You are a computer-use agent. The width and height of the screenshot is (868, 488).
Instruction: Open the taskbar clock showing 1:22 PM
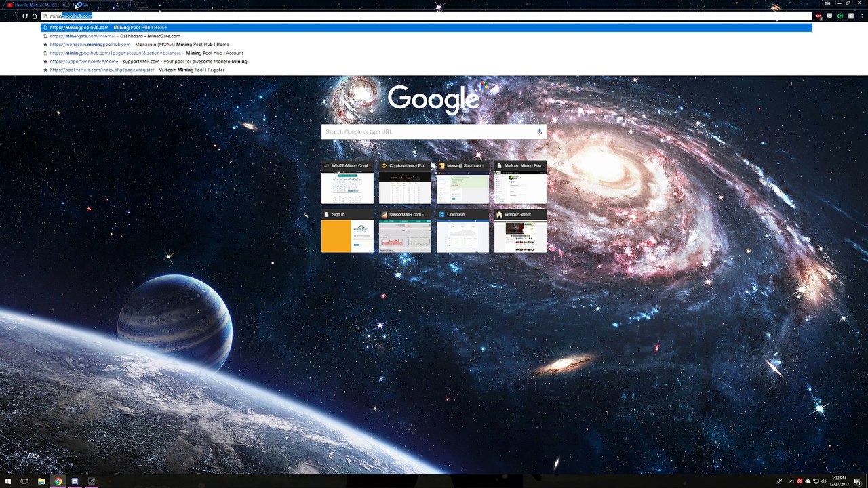point(838,481)
